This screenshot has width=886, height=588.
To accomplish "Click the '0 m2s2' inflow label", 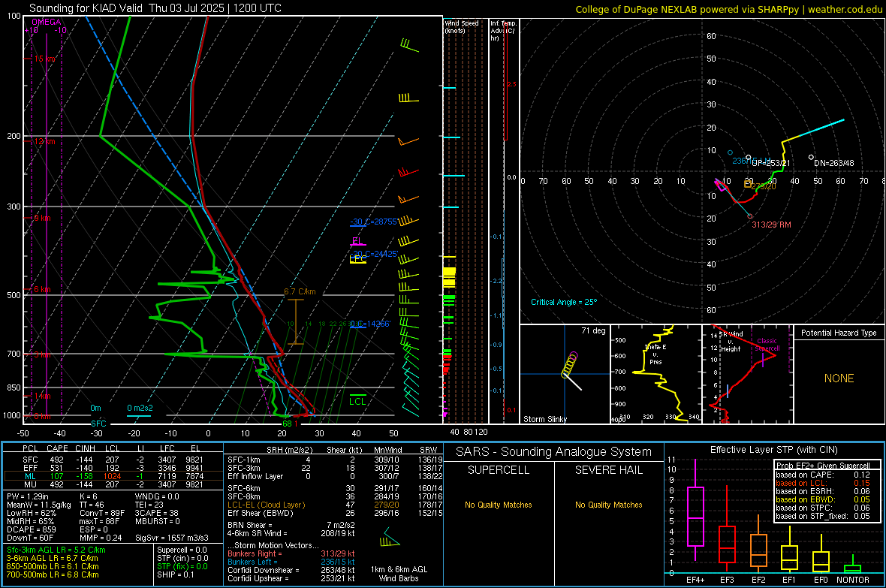I will tap(140, 408).
